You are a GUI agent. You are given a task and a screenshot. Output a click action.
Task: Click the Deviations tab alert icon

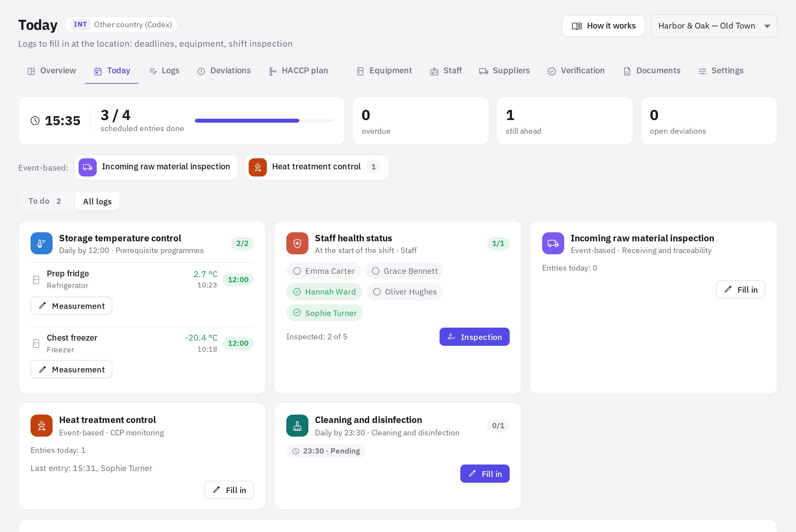click(201, 71)
